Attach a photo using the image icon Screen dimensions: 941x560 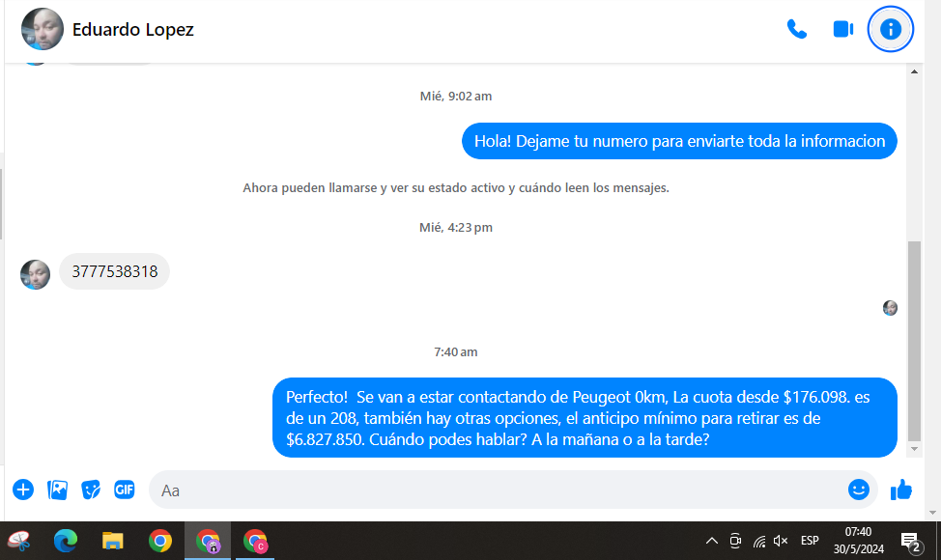pyautogui.click(x=58, y=490)
